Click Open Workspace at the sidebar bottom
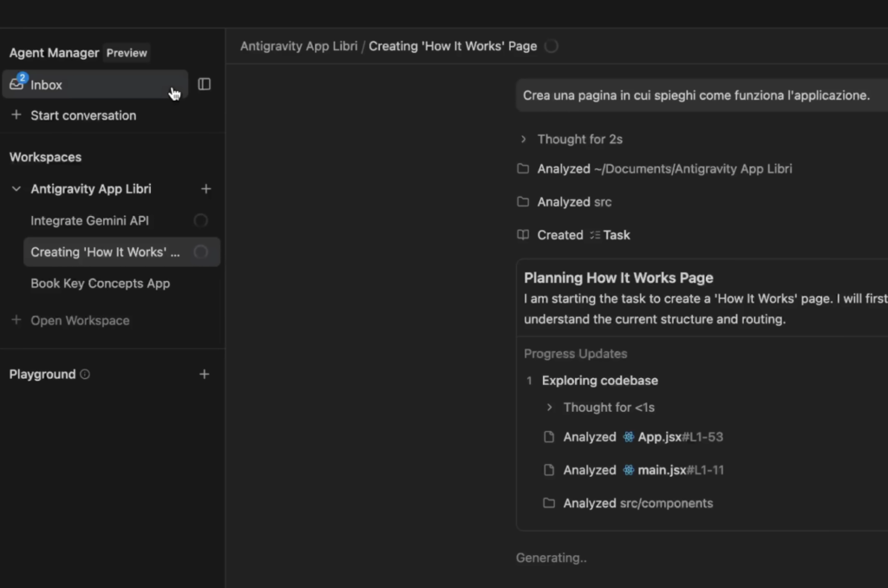The width and height of the screenshot is (888, 588). 80,320
